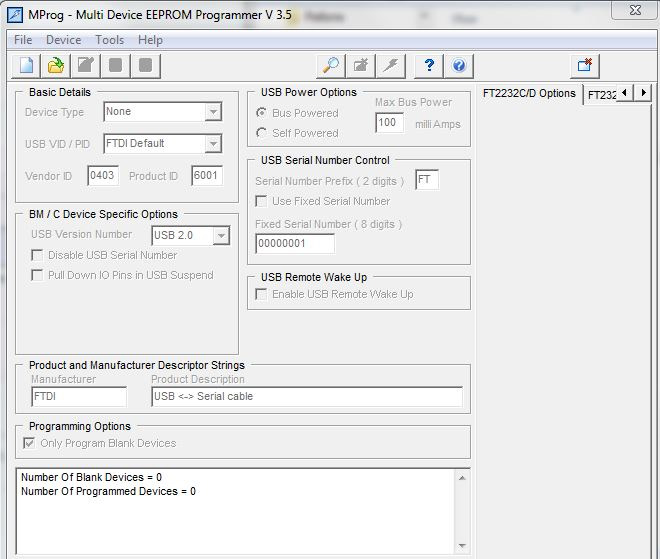
Task: Click the log panel scroll down arrow
Action: click(x=463, y=545)
